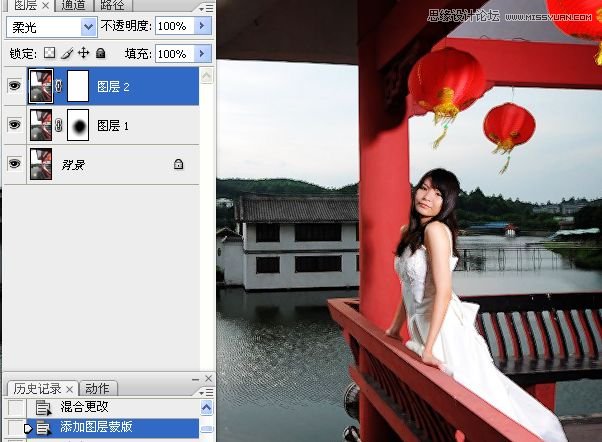The height and width of the screenshot is (442, 602).
Task: Minimize the History panel
Action: [x=195, y=379]
